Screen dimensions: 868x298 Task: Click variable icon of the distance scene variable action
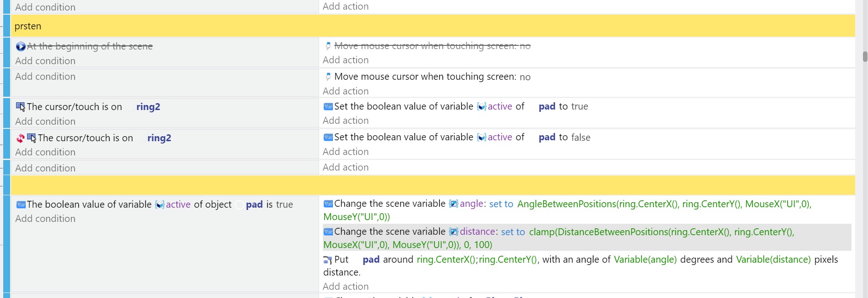tap(328, 232)
